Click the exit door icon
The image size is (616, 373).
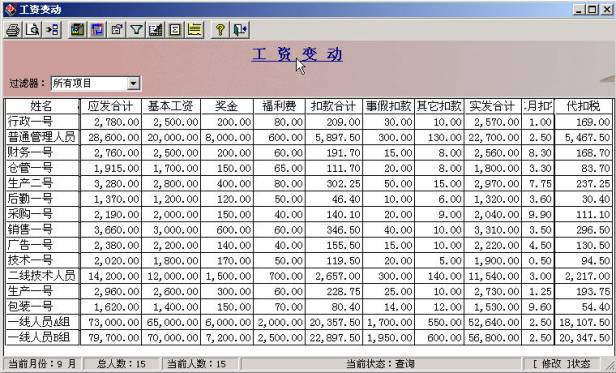coord(240,30)
